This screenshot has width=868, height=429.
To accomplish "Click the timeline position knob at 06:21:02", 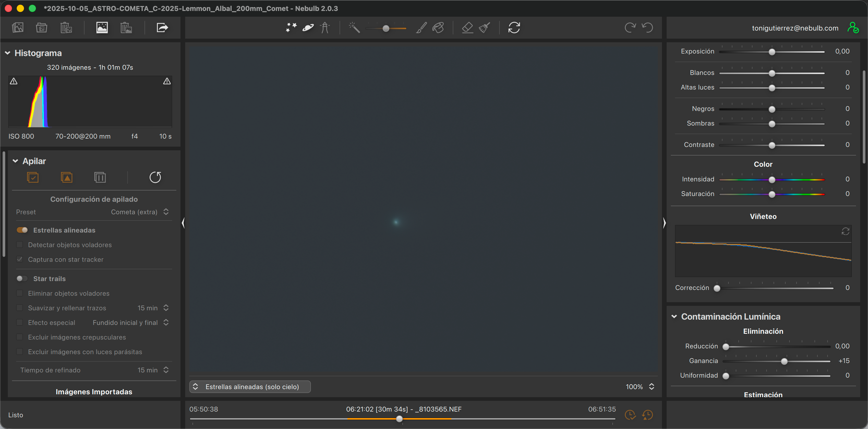I will point(399,419).
